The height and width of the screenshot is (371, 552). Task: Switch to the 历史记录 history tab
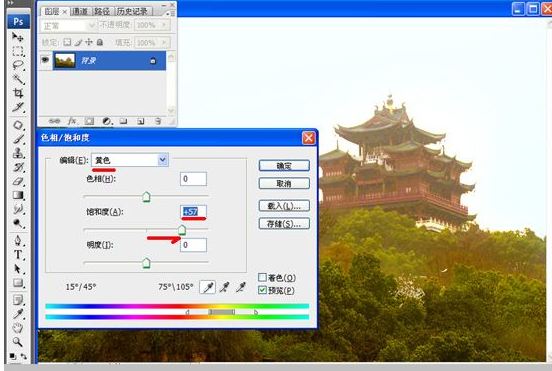tap(132, 11)
